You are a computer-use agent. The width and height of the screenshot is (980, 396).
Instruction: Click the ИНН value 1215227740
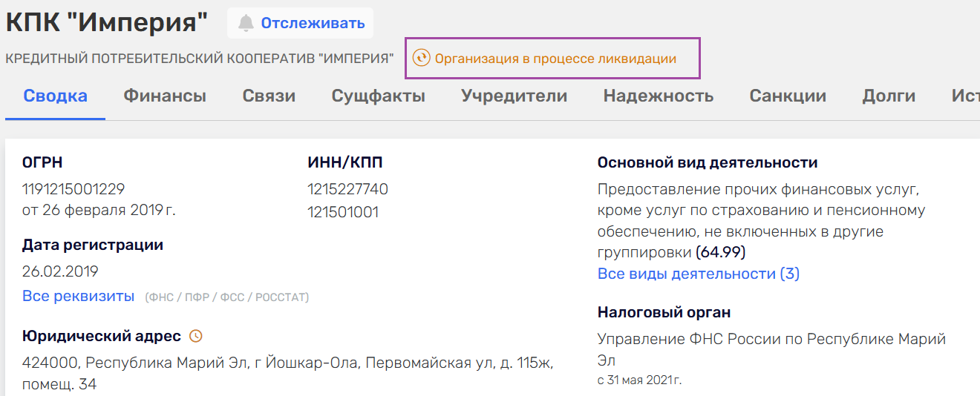click(x=347, y=189)
